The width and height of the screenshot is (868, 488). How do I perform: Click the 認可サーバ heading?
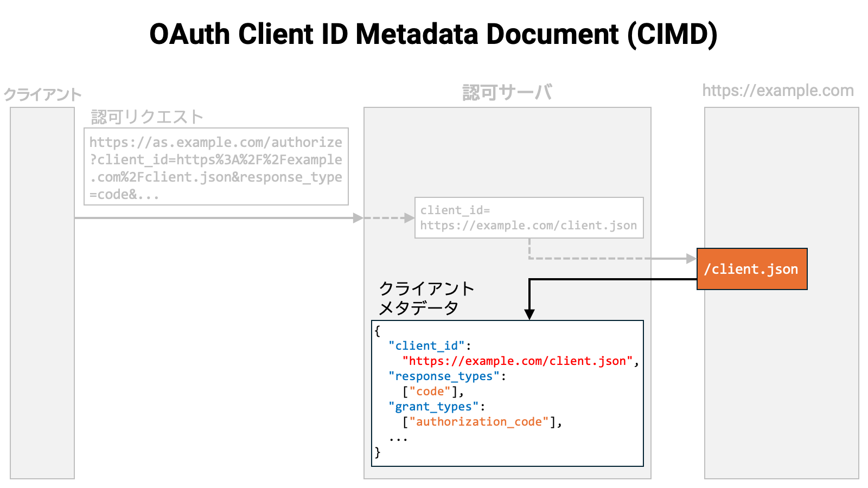pos(507,93)
